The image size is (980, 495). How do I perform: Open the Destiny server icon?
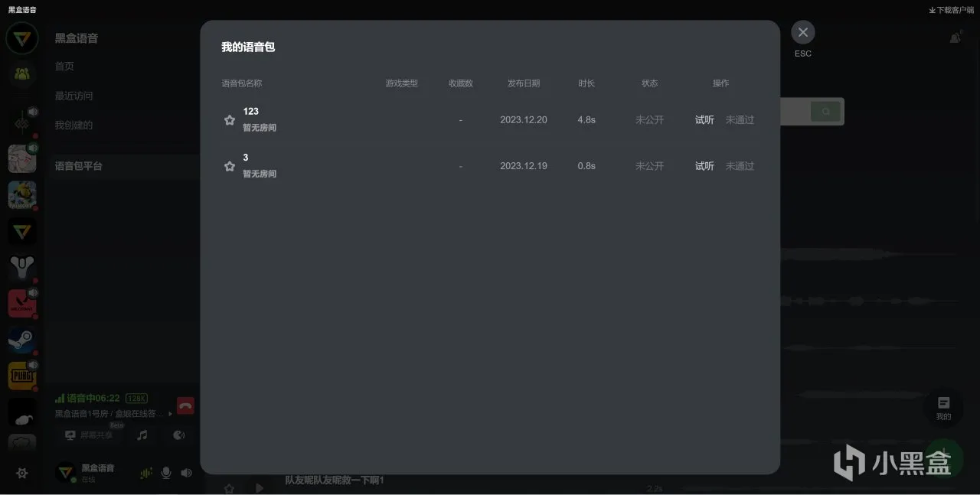(x=22, y=268)
